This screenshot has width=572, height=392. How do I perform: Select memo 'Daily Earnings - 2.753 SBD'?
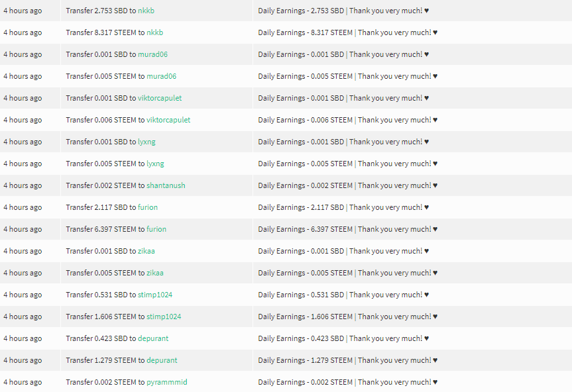click(x=301, y=11)
